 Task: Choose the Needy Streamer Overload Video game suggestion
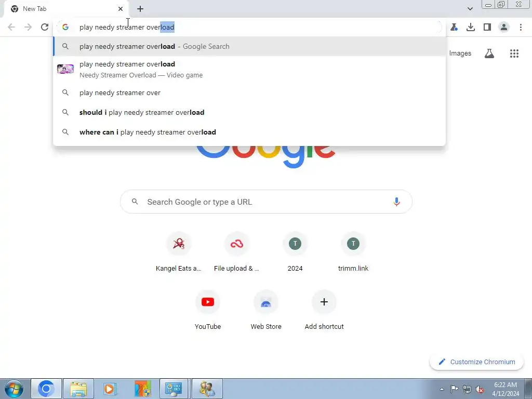click(249, 69)
